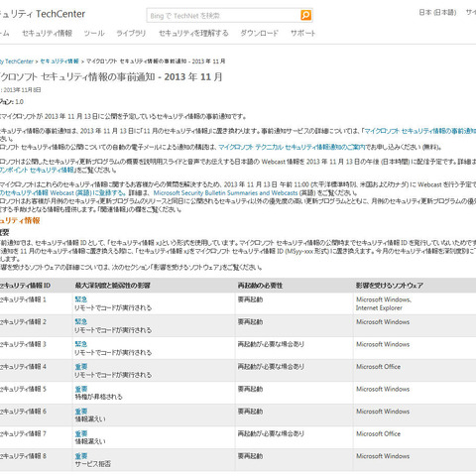
Task: Click table header セキュリティ情報 ID
Action: 25,286
